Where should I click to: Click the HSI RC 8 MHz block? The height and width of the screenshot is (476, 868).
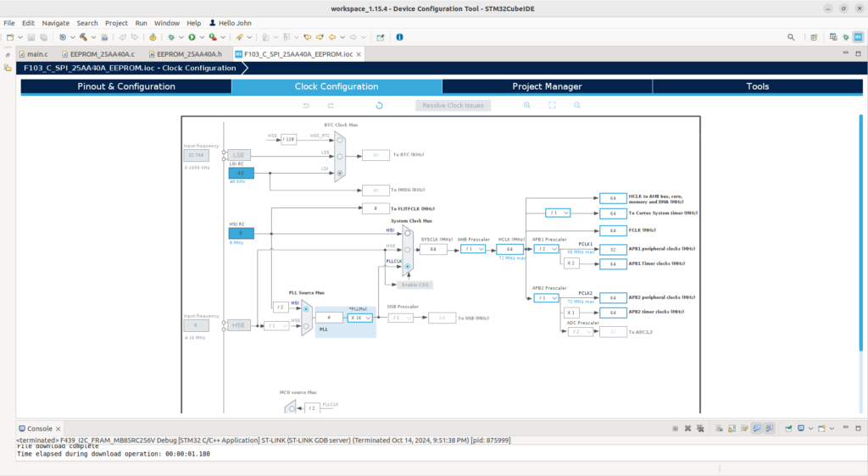[242, 233]
